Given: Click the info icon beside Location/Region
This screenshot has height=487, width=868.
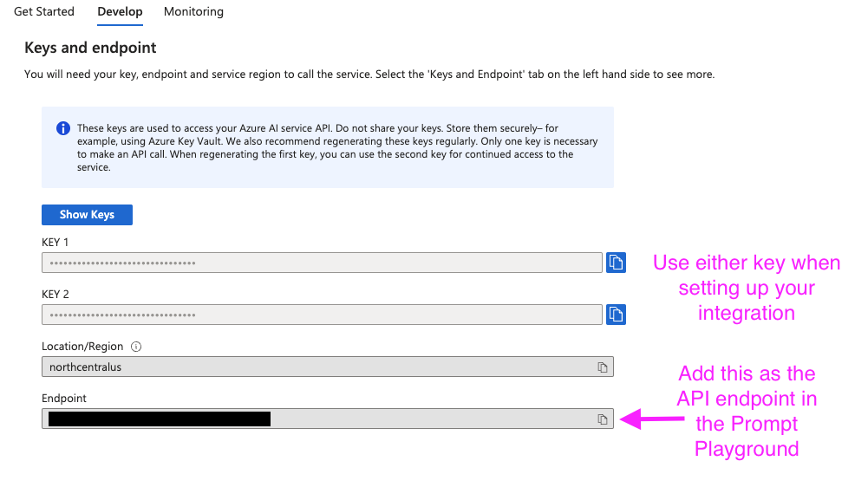Looking at the screenshot, I should point(135,347).
